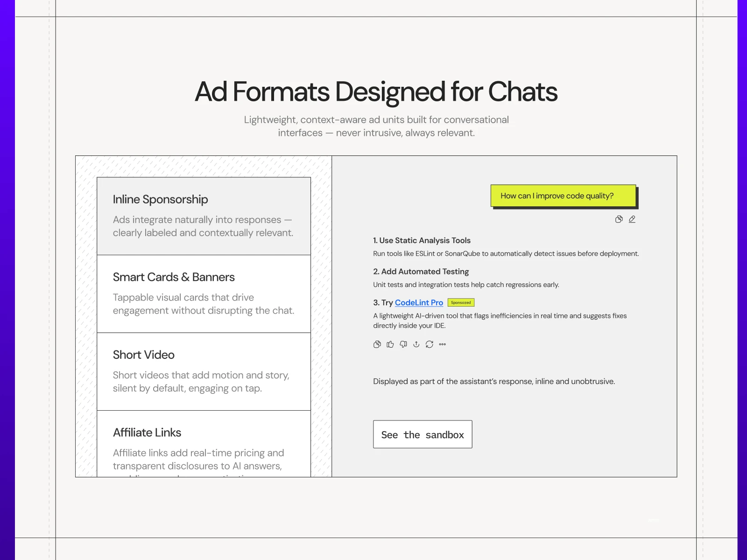Copy the assistant's response
Image resolution: width=747 pixels, height=560 pixels.
[377, 344]
